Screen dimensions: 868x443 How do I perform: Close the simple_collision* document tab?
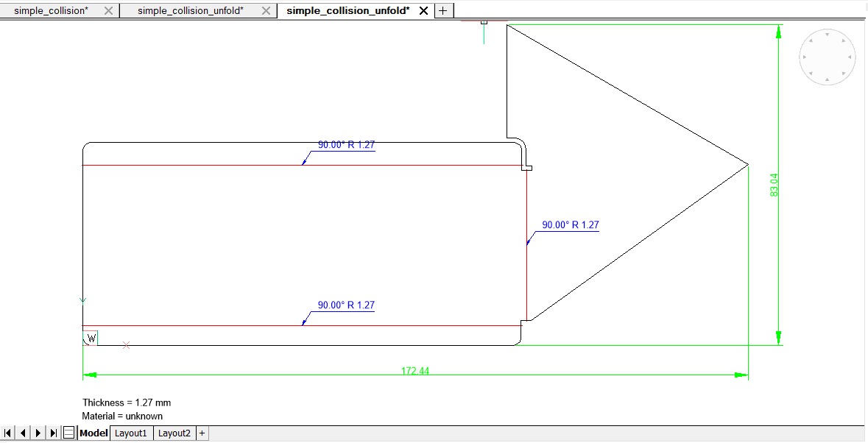click(109, 10)
